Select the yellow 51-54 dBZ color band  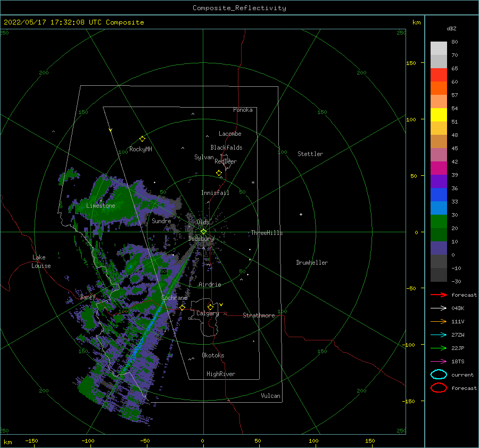tap(439, 115)
